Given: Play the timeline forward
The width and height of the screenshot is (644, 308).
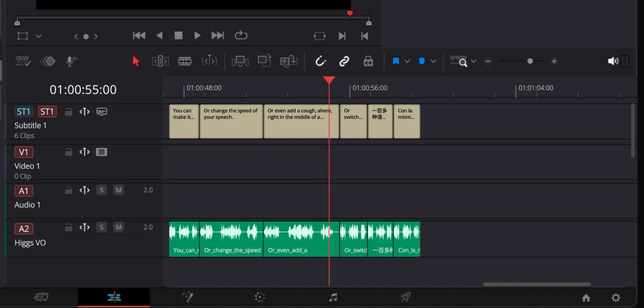Looking at the screenshot, I should point(197,35).
